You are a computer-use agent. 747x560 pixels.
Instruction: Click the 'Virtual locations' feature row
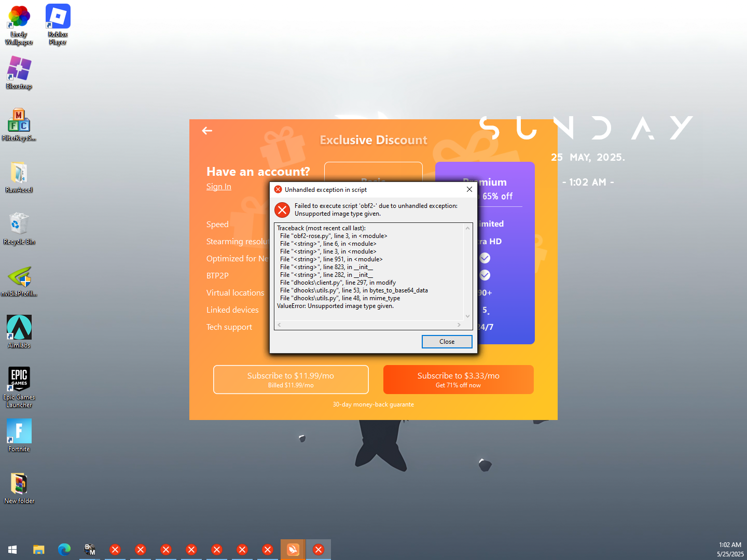point(236,293)
